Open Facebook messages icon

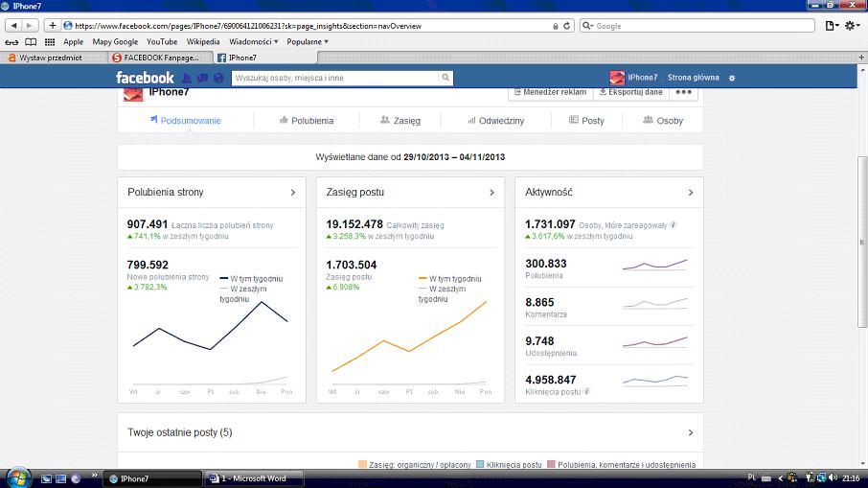click(x=202, y=78)
